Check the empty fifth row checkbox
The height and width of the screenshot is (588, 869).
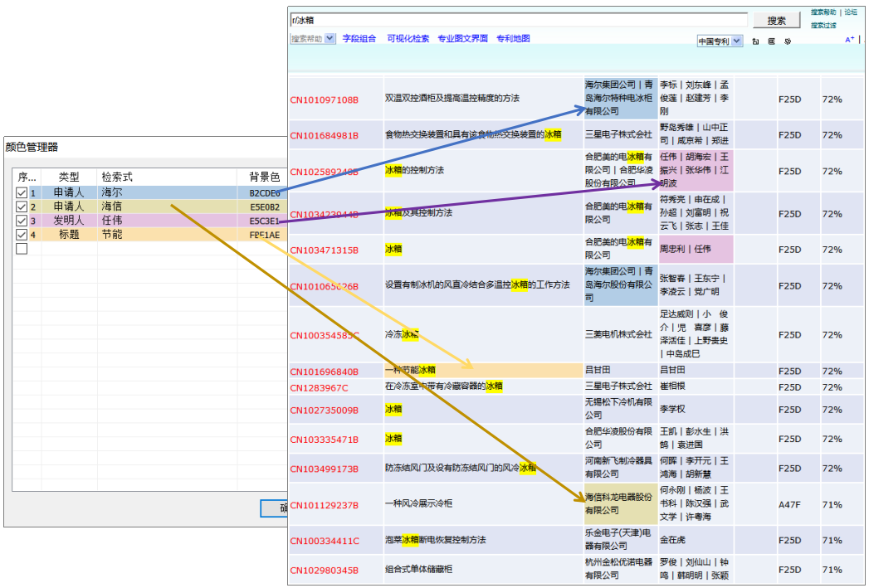[x=21, y=249]
